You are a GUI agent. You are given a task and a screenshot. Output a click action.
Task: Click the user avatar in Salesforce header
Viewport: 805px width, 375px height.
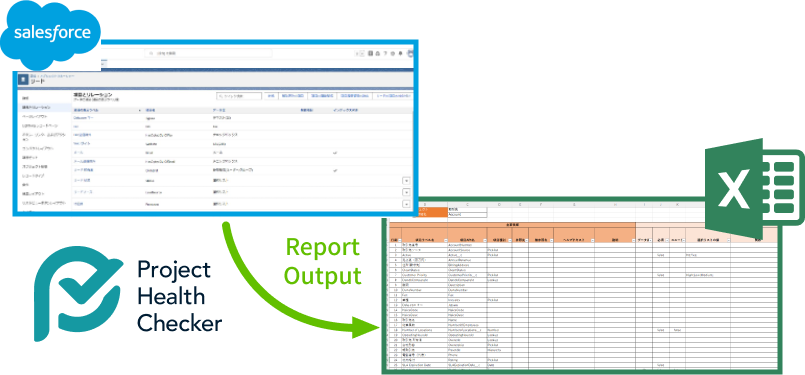click(410, 53)
